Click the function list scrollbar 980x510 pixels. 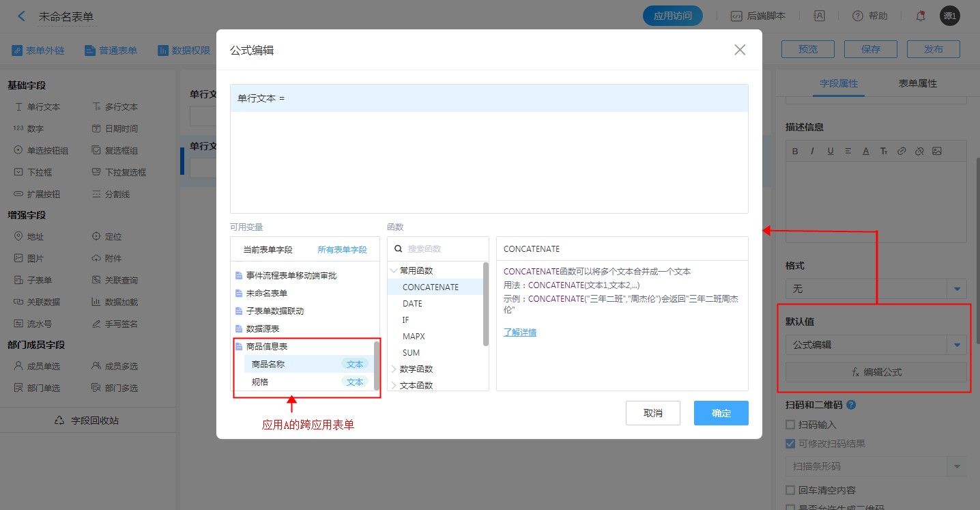[486, 304]
